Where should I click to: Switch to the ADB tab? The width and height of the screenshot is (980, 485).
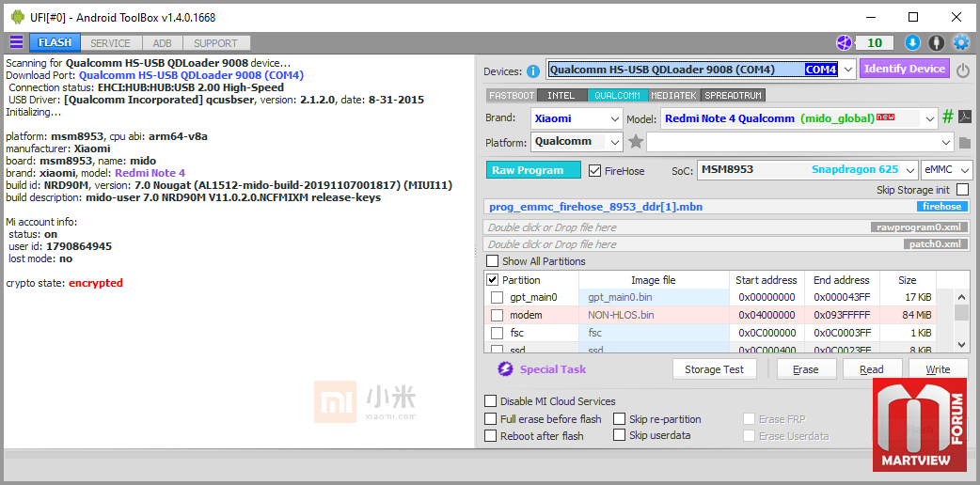point(163,43)
